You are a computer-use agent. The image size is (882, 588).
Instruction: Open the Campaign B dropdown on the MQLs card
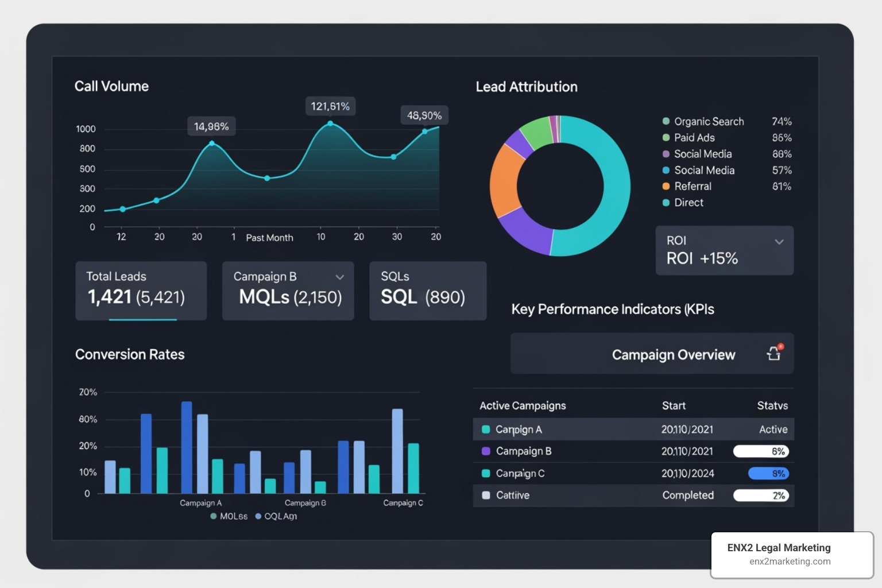[x=339, y=277]
